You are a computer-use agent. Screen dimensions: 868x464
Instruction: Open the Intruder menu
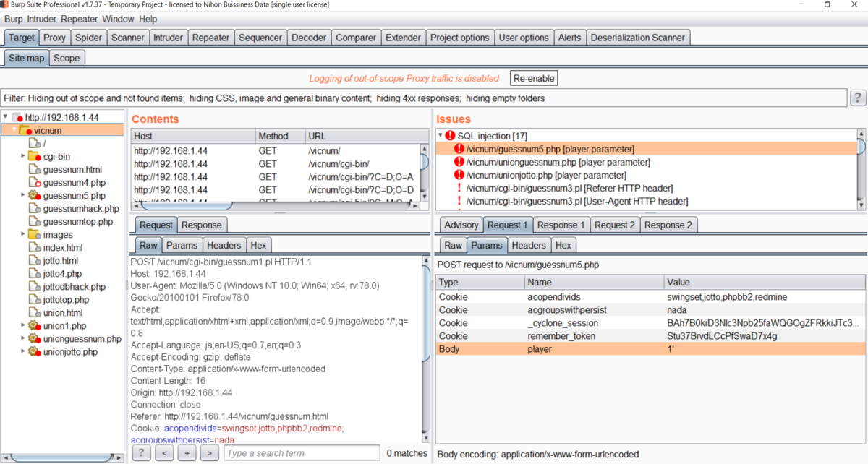click(x=42, y=19)
